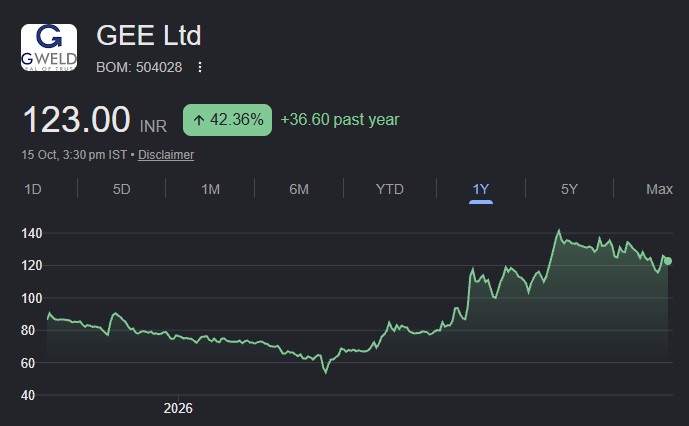Open the three-dot more options menu
The width and height of the screenshot is (689, 426).
[x=200, y=67]
